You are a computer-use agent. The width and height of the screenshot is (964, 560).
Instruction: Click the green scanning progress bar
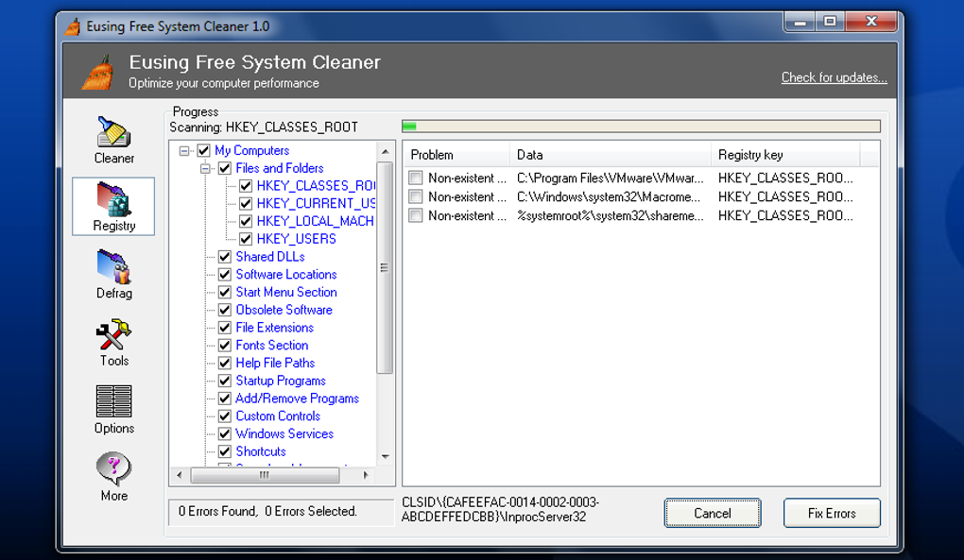point(641,127)
